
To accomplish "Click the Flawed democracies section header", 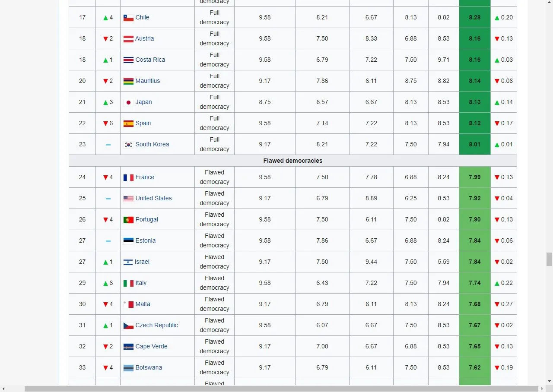I will click(x=292, y=161).
